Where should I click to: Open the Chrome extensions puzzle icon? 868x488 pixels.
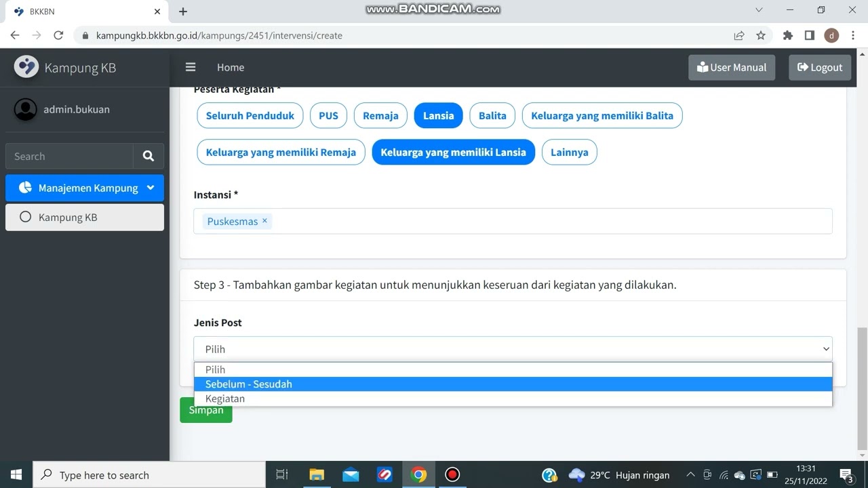[787, 35]
